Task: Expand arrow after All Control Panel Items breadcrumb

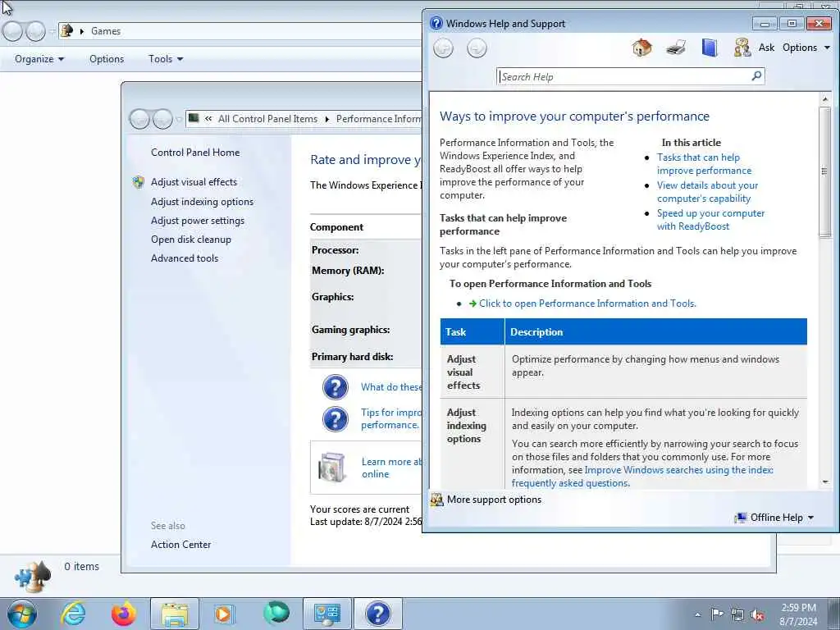Action: [326, 119]
